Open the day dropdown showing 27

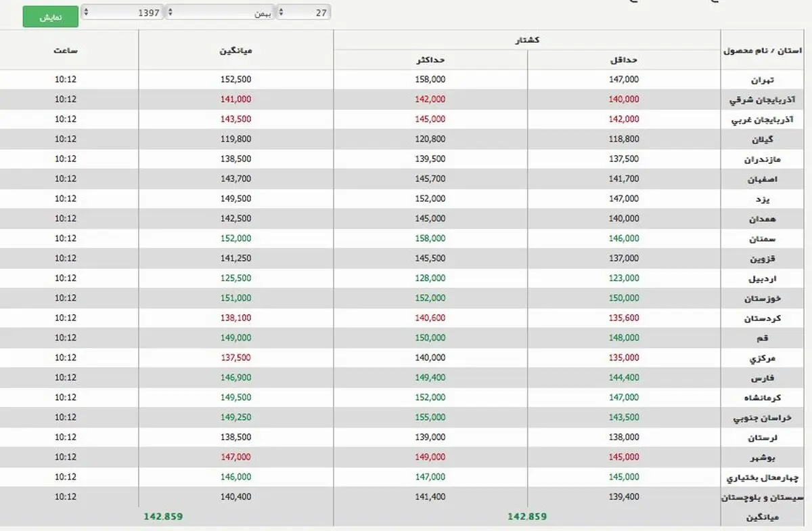click(x=304, y=12)
